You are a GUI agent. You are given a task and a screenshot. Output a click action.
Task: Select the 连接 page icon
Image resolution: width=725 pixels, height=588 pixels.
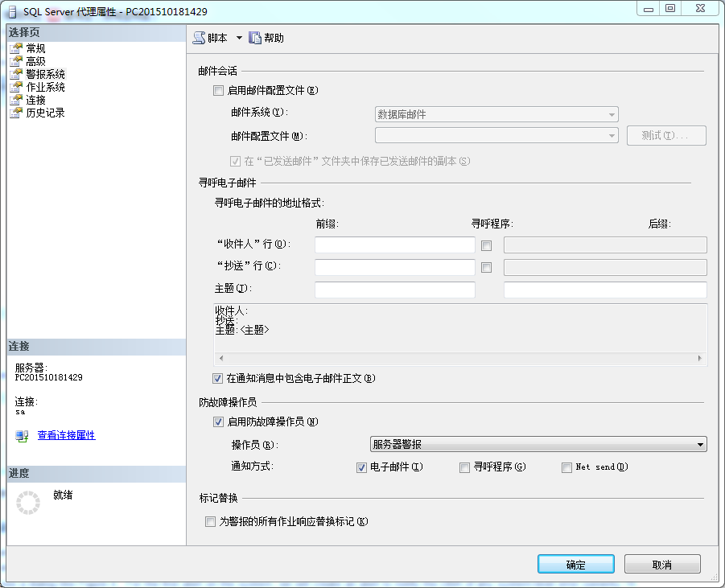click(15, 100)
